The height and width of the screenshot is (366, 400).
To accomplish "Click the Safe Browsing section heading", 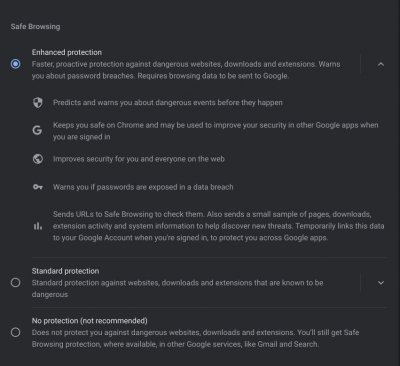I will (35, 27).
